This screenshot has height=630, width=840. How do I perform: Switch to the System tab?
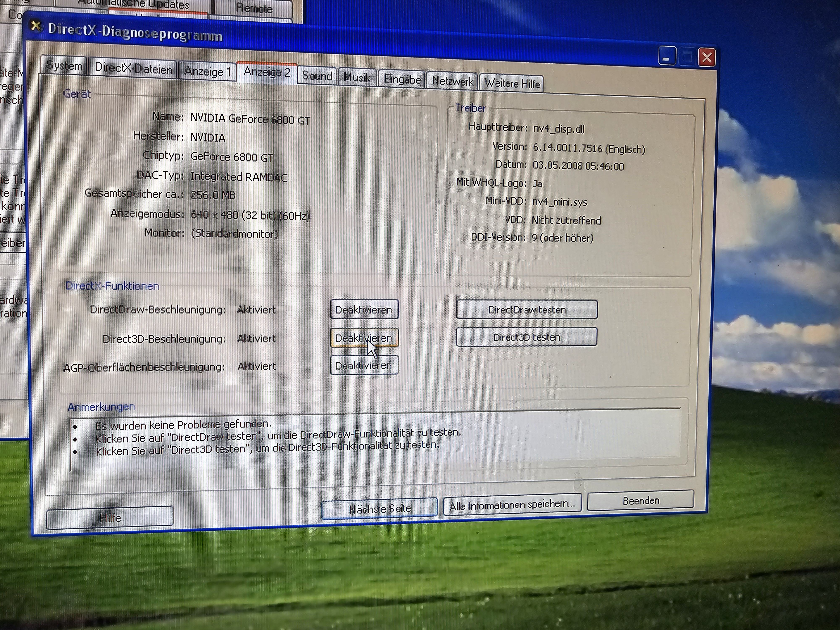[x=64, y=66]
